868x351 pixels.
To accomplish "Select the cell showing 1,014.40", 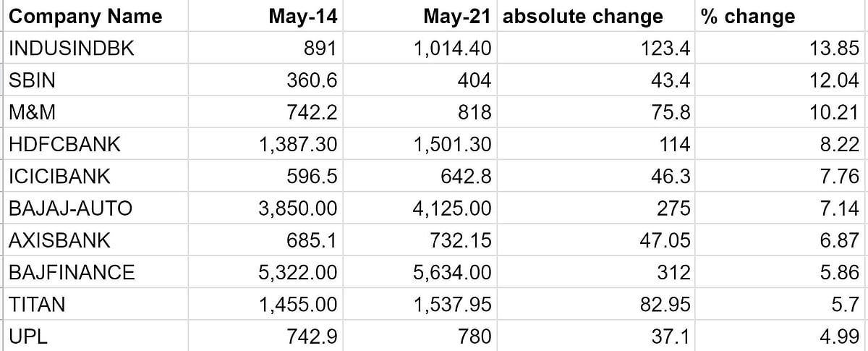I will click(454, 48).
